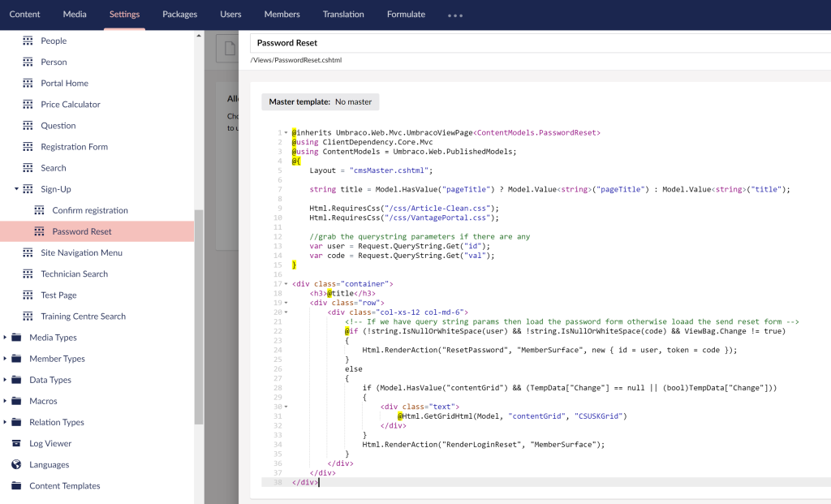Viewport: 831px width, 504px height.
Task: Expand the Macros tree node
Action: click(x=5, y=401)
